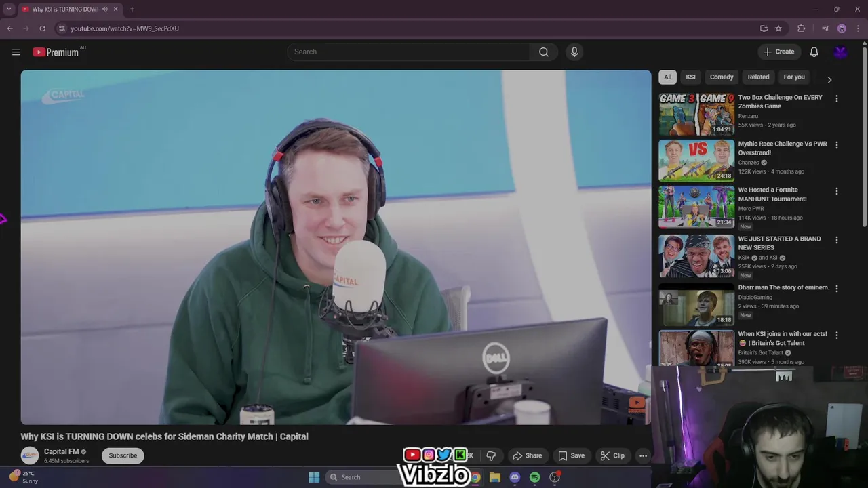Select the Related filter chip
Viewport: 868px width, 488px height.
(758, 77)
